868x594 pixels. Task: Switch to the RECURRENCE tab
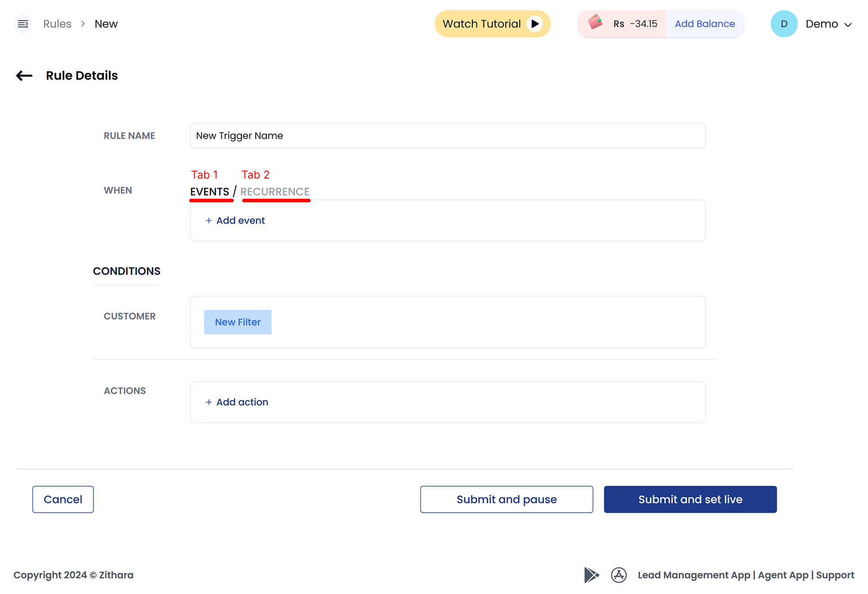tap(275, 192)
